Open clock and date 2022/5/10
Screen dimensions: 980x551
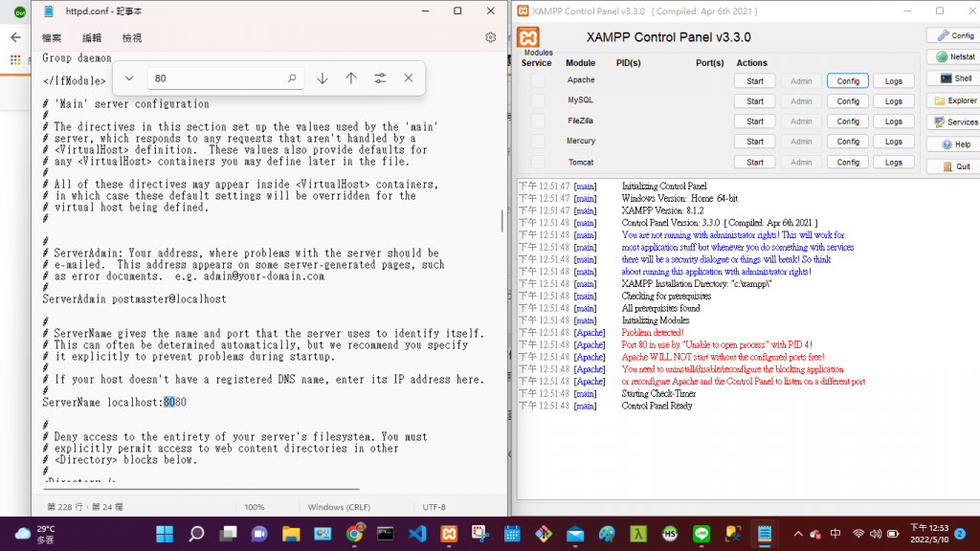(929, 534)
